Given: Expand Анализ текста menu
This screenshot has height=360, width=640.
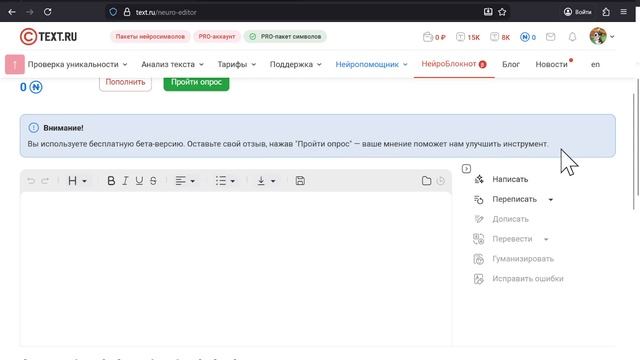Looking at the screenshot, I should [172, 64].
